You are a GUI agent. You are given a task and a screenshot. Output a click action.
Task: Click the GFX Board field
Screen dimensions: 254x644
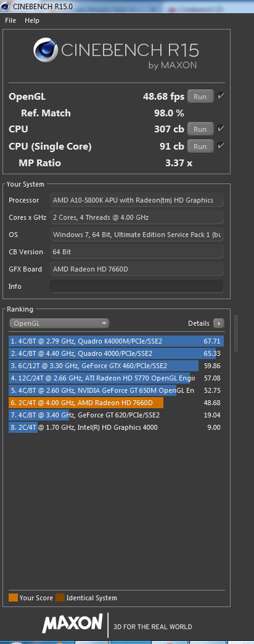click(137, 269)
